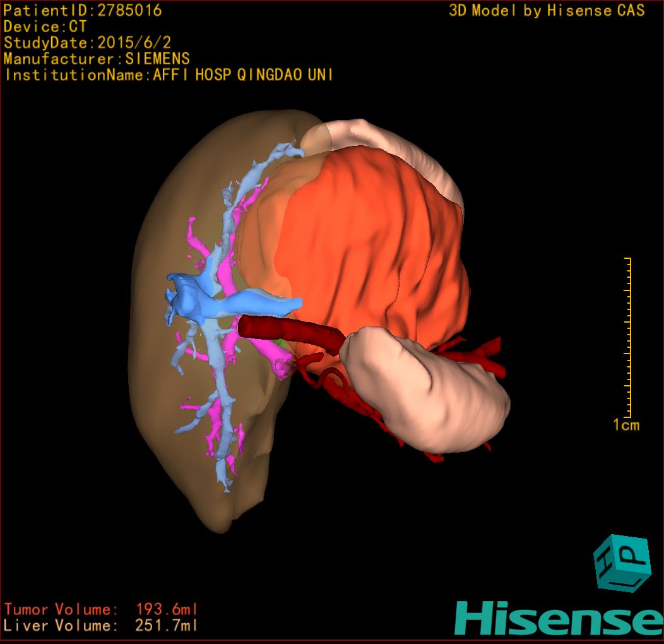Click the orange tumor model
This screenshot has width=664, height=644.
(x=372, y=254)
